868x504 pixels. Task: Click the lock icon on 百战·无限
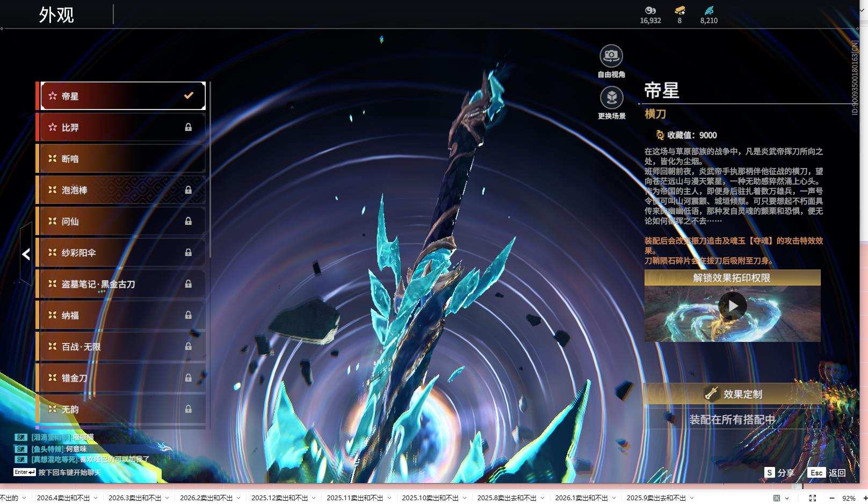[189, 347]
